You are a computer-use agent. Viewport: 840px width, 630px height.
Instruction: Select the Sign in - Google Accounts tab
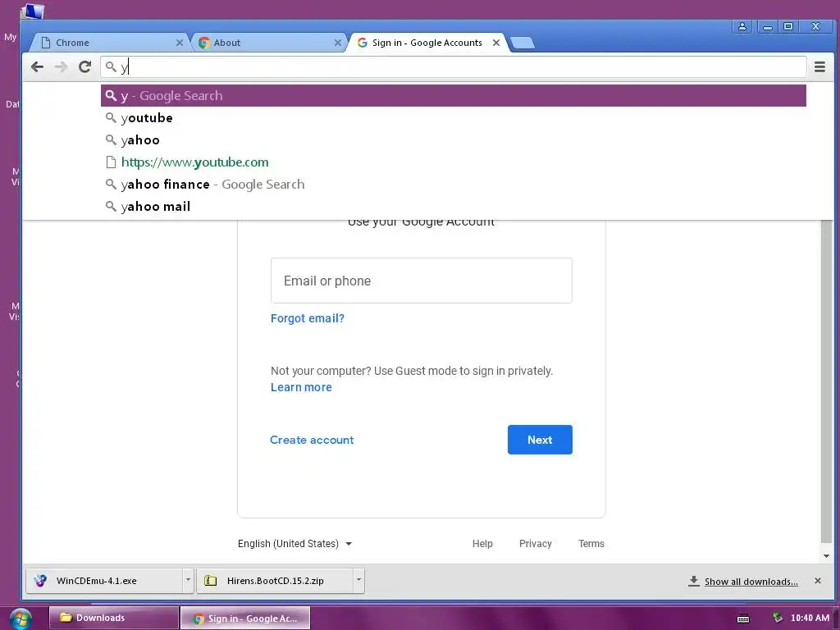pos(427,43)
